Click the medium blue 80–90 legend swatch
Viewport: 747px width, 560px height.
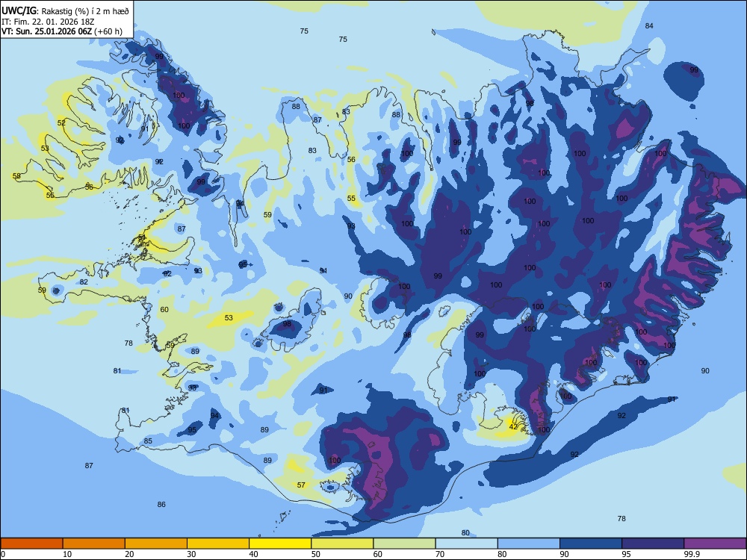coord(528,544)
